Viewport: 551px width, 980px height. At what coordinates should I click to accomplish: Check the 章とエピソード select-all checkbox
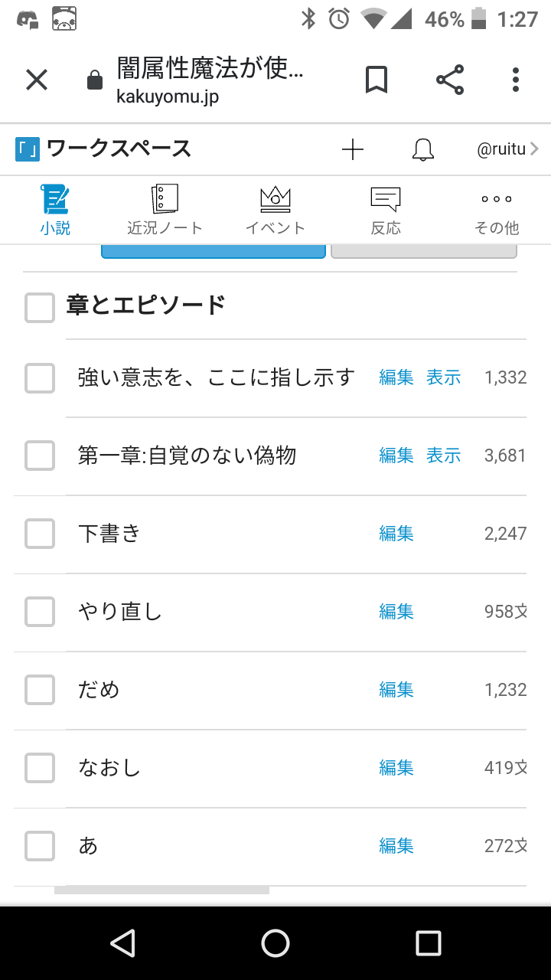pos(40,307)
